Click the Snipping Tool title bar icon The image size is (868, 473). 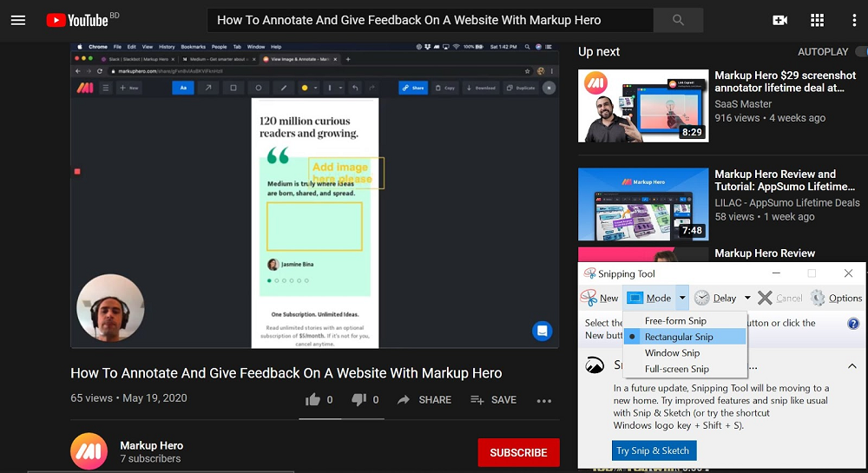point(589,273)
